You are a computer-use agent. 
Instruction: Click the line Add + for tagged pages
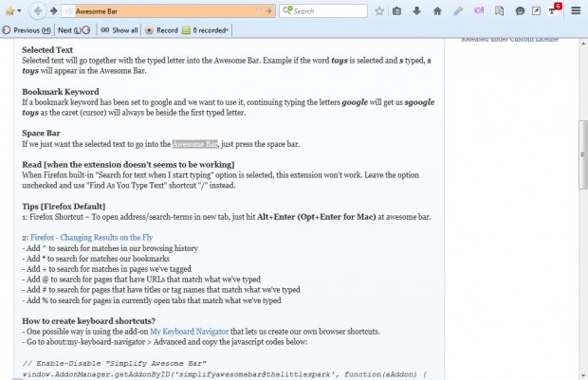(106, 269)
